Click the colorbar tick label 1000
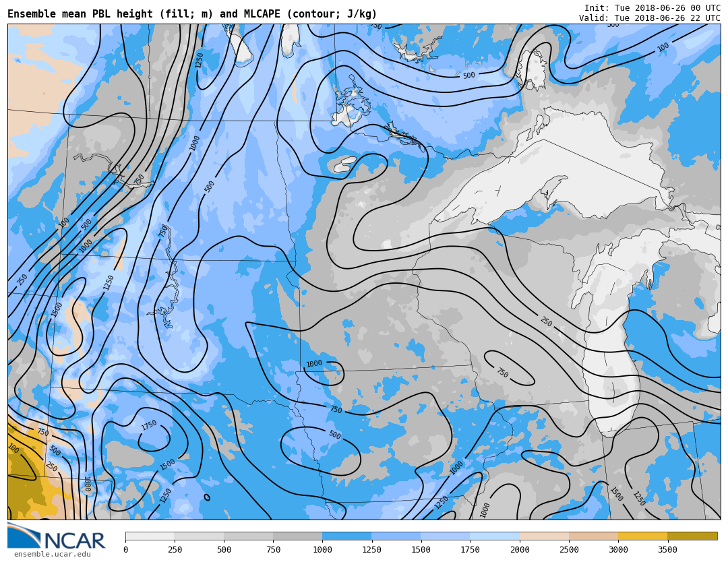 (322, 550)
